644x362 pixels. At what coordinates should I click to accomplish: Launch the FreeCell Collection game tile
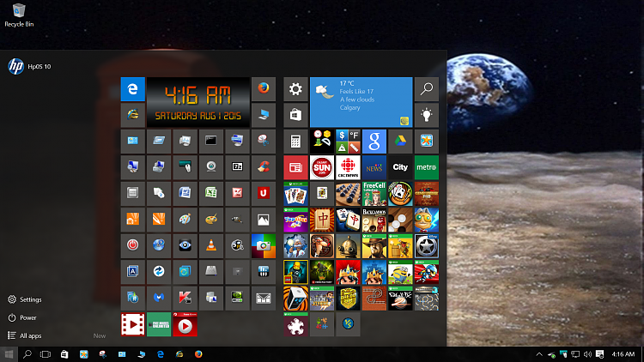(x=374, y=194)
